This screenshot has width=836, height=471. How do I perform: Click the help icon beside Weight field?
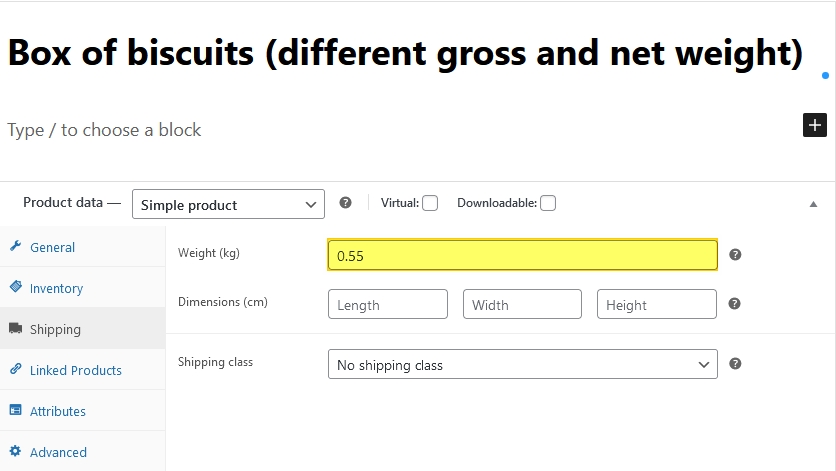(735, 255)
